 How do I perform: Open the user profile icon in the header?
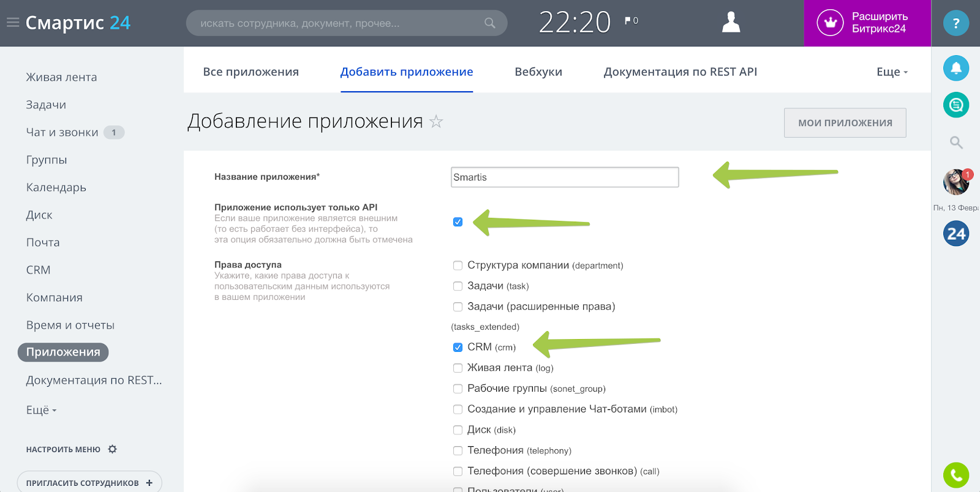[731, 23]
